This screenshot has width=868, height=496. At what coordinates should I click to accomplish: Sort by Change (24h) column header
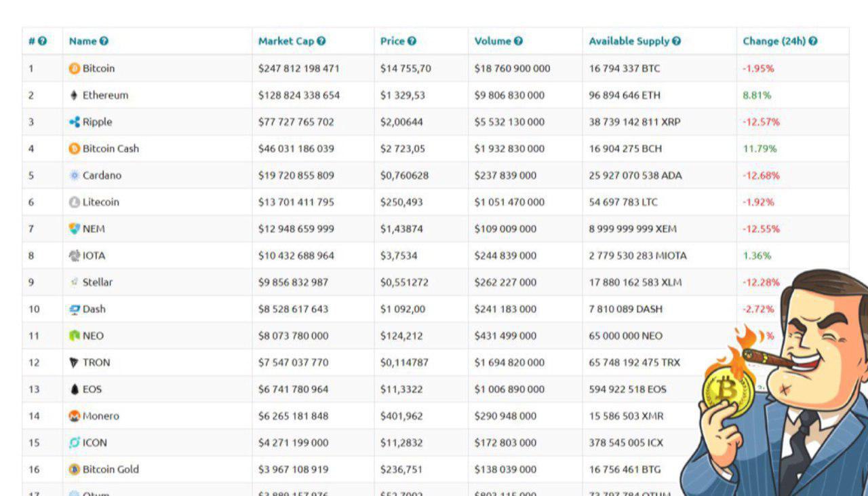click(x=774, y=41)
